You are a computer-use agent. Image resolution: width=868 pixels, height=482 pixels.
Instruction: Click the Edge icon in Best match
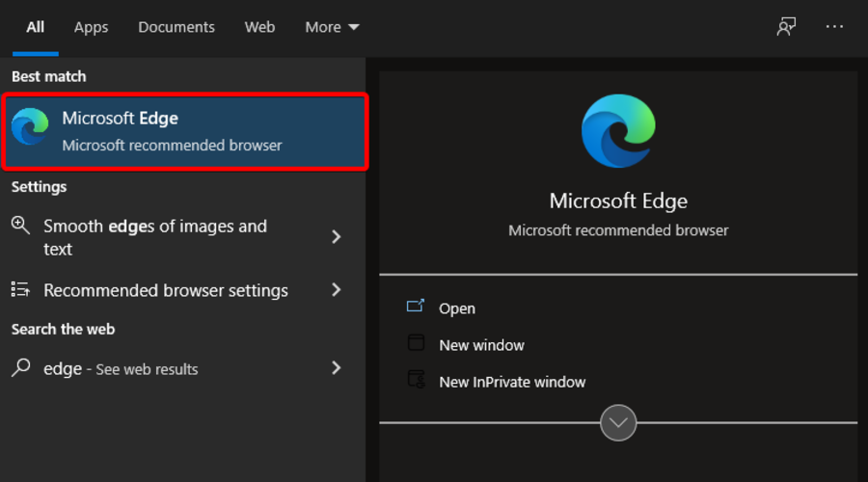tap(30, 127)
